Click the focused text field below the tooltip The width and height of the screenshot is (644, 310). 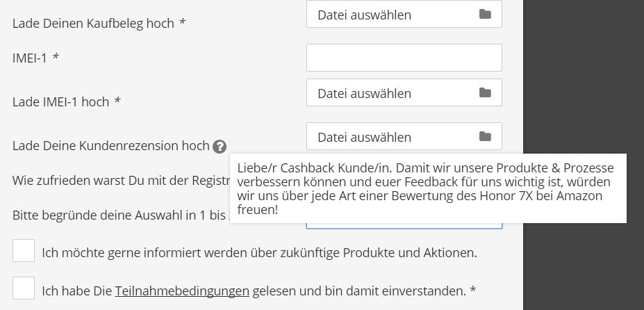pos(404,226)
